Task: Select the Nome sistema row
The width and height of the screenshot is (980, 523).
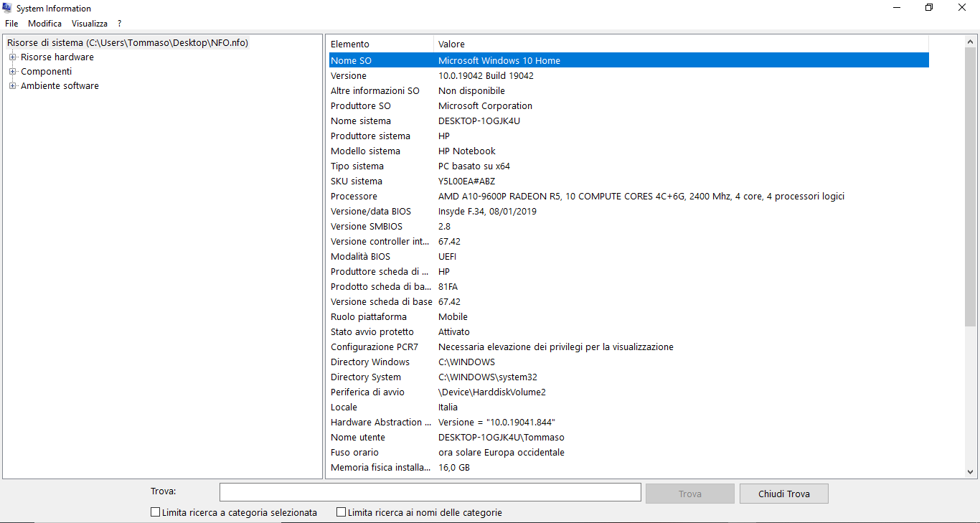Action: pyautogui.click(x=629, y=121)
